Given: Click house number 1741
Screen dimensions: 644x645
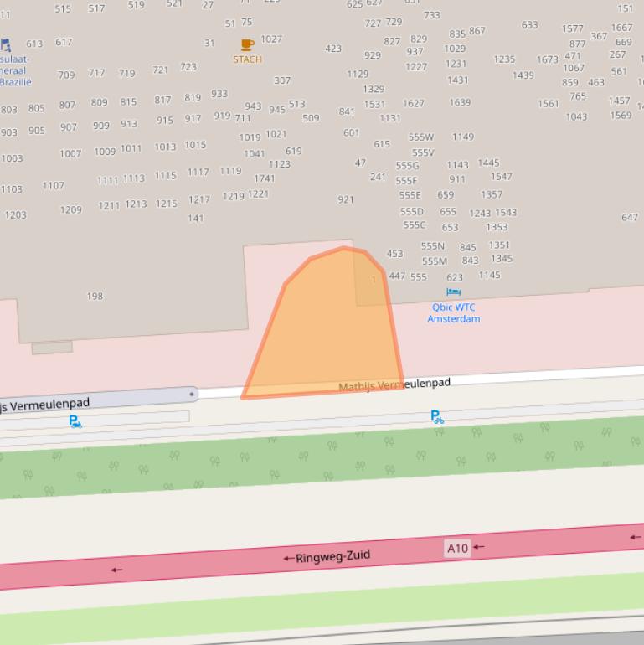Looking at the screenshot, I should 264,178.
